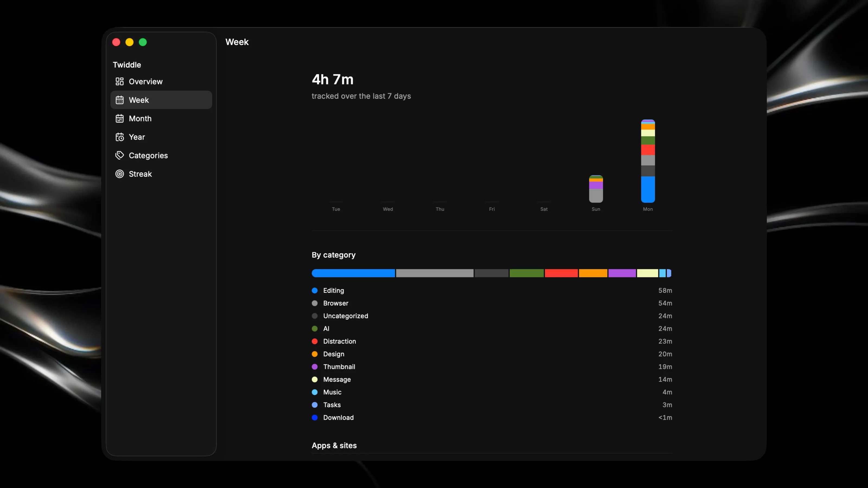
Task: Select the Uncategorized category label
Action: (x=346, y=316)
